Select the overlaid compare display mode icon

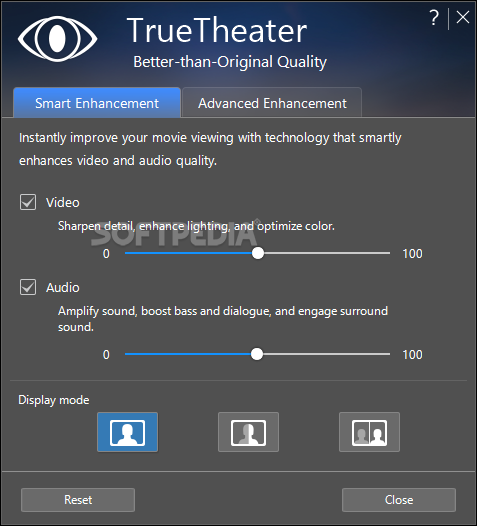pyautogui.click(x=248, y=432)
